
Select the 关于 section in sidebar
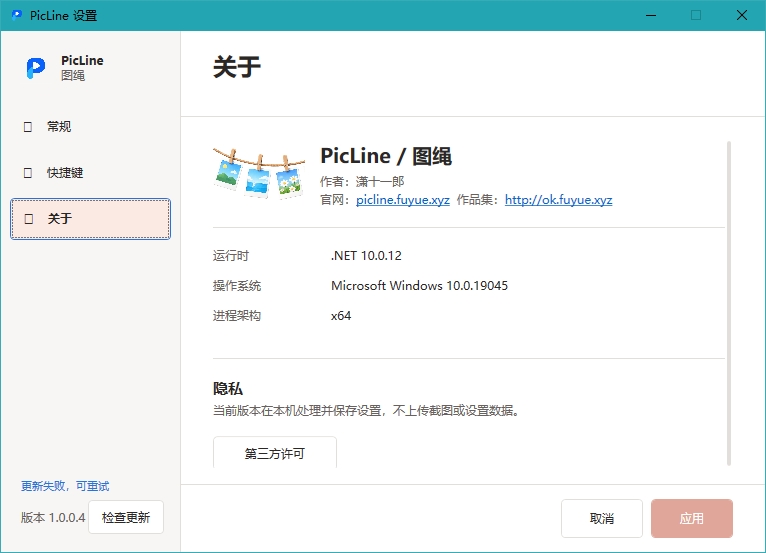point(90,219)
